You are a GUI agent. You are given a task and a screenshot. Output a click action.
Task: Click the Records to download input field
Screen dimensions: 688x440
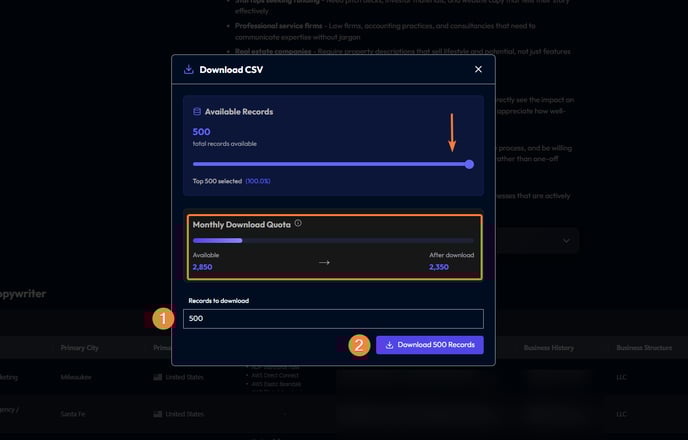coord(333,318)
